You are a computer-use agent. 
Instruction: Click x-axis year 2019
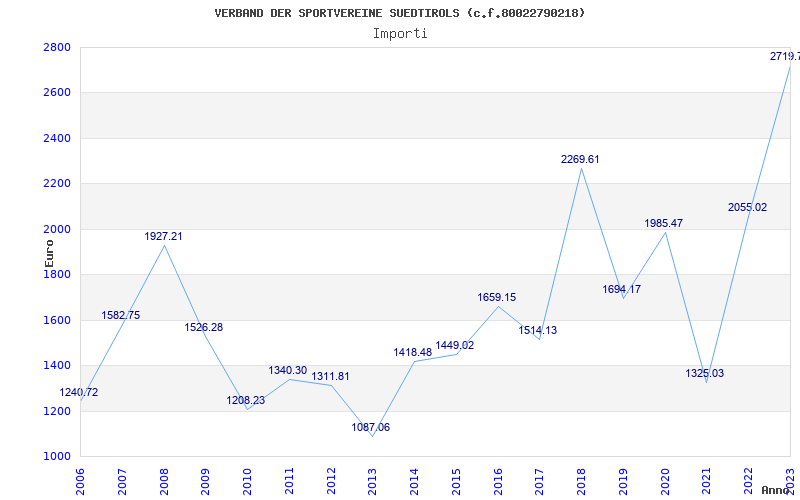(623, 481)
